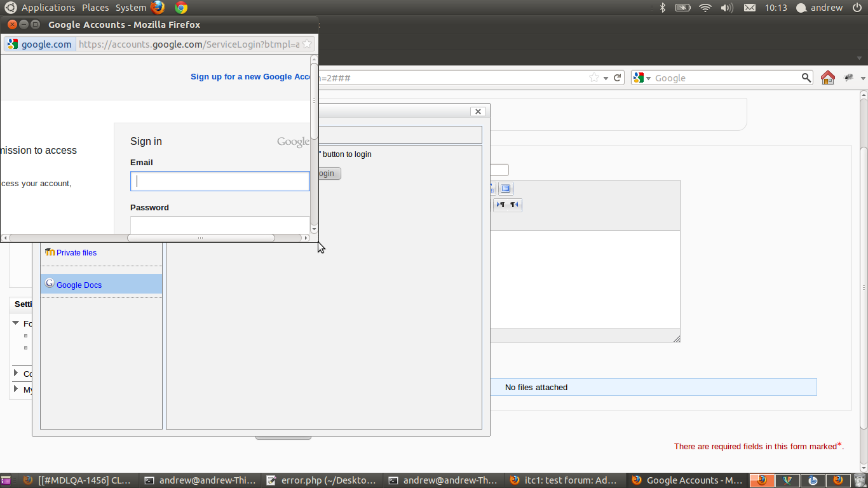Screen dimensions: 868x488
Task: Open the Places menu
Action: (x=95, y=8)
